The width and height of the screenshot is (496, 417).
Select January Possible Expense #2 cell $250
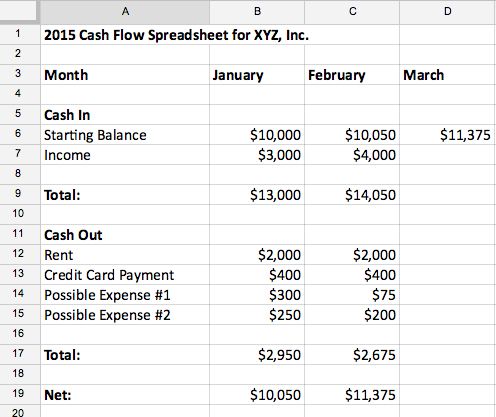coord(257,315)
